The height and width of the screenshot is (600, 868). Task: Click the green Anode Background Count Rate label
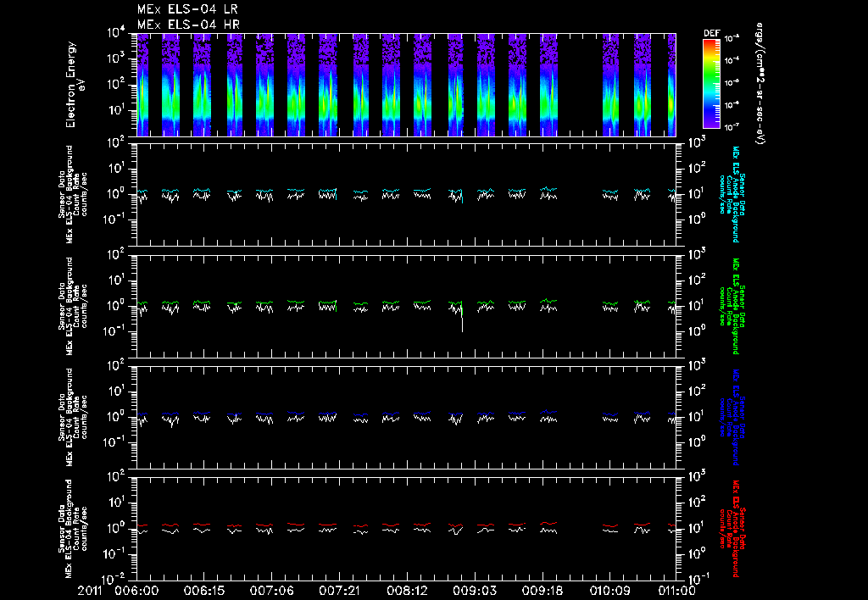[x=732, y=306]
